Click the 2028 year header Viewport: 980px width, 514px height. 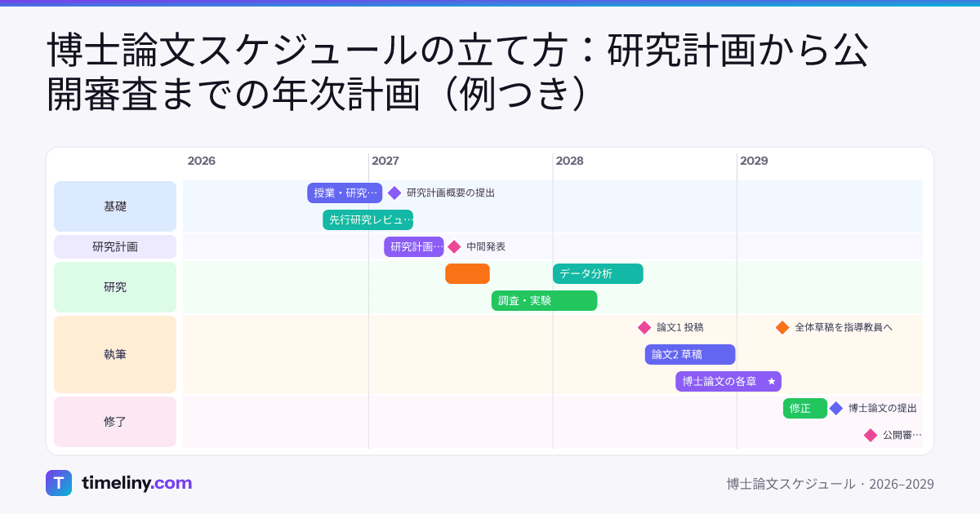570,161
